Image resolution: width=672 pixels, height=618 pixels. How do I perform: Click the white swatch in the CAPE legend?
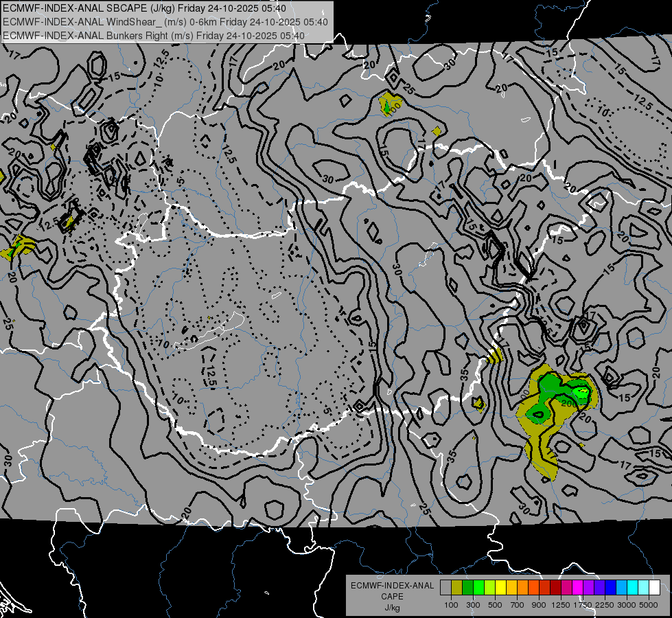click(x=654, y=587)
